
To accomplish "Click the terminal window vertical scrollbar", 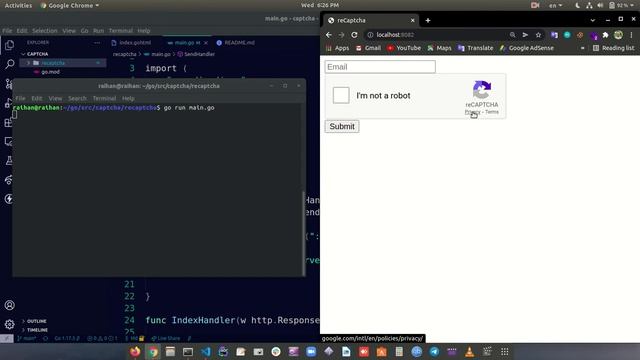I will [304, 233].
